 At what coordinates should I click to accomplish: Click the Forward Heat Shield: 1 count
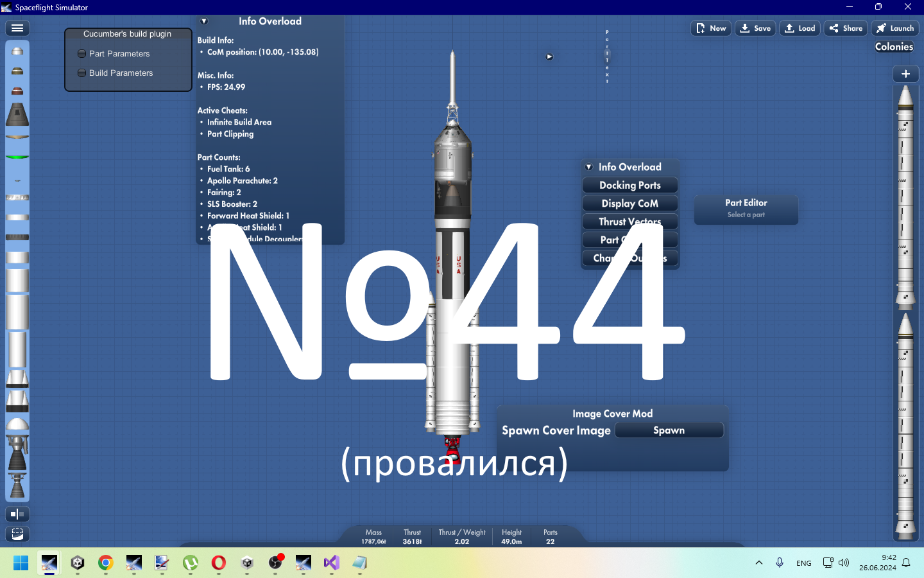[x=248, y=216]
